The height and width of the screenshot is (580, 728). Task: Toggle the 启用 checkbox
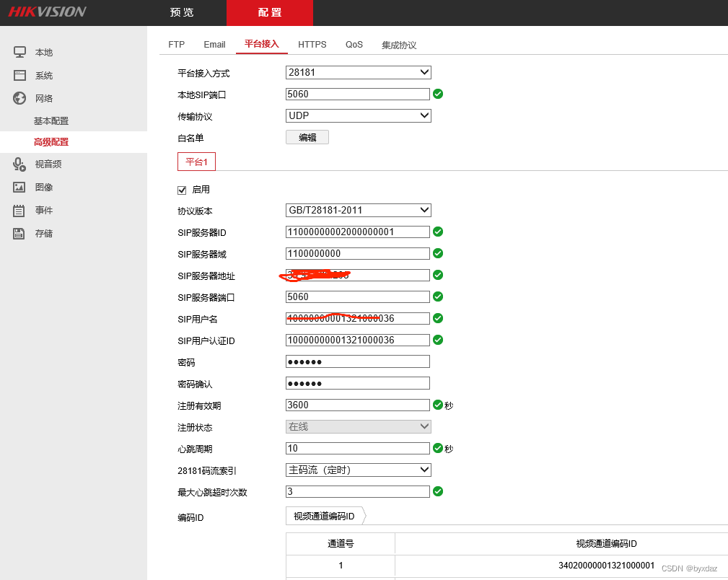182,190
